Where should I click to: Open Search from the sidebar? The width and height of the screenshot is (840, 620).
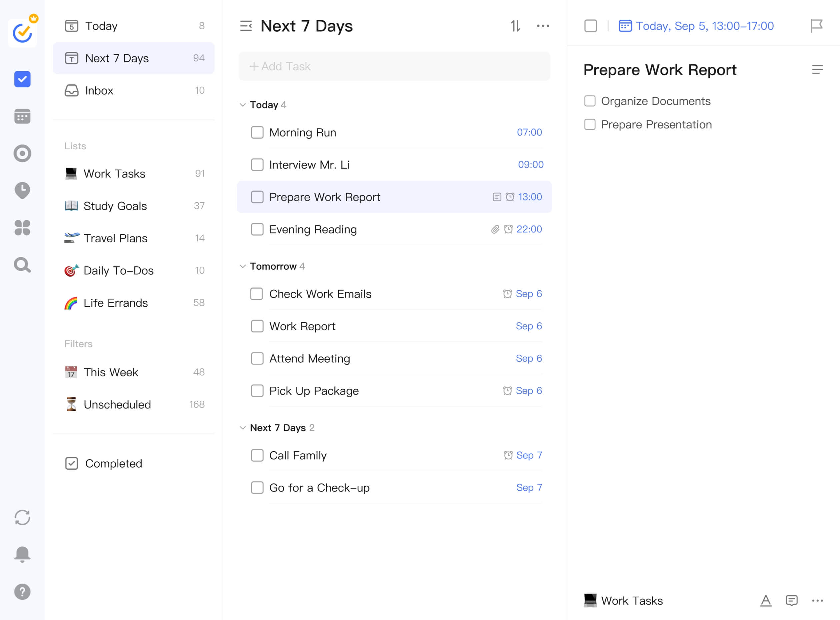click(22, 265)
